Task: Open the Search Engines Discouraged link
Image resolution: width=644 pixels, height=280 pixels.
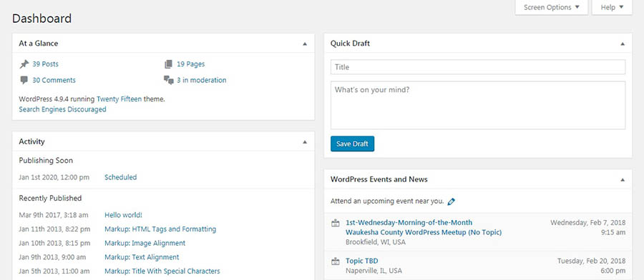Action: (62, 109)
